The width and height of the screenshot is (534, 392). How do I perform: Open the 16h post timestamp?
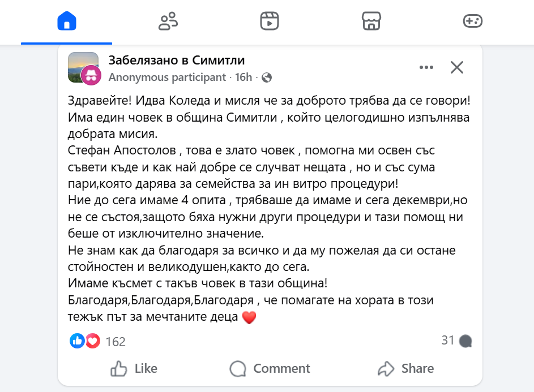tap(243, 77)
